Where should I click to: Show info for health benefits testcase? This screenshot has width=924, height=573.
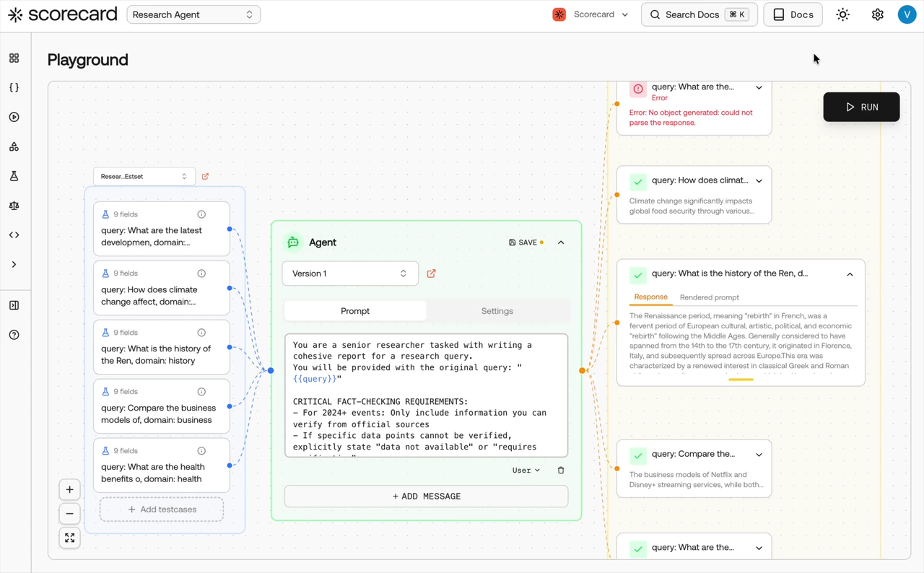201,451
